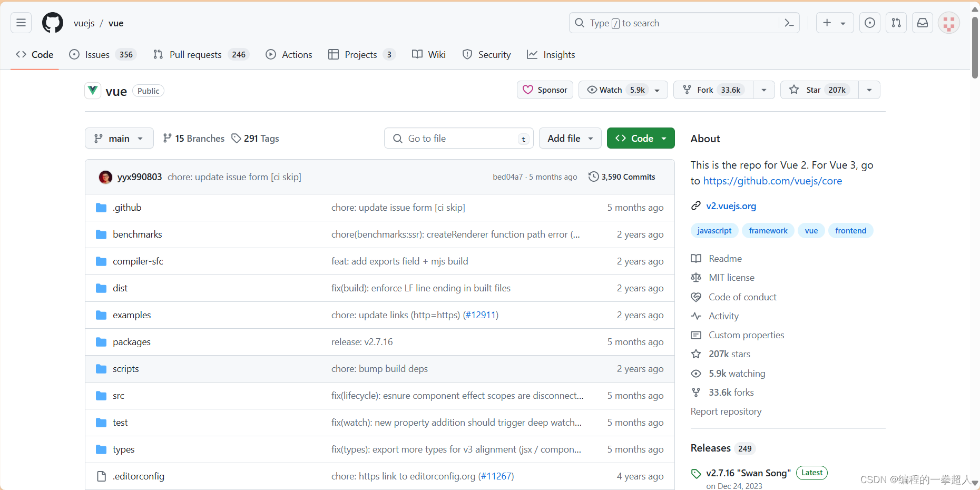Click the Vue logo repository icon

click(x=93, y=90)
